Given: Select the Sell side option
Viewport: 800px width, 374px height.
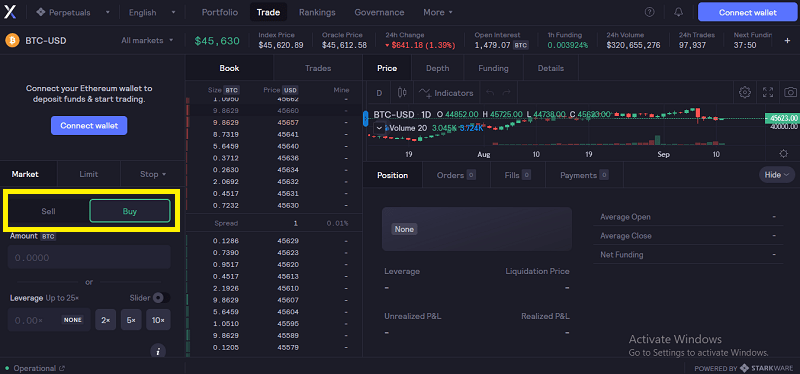Looking at the screenshot, I should coord(48,211).
